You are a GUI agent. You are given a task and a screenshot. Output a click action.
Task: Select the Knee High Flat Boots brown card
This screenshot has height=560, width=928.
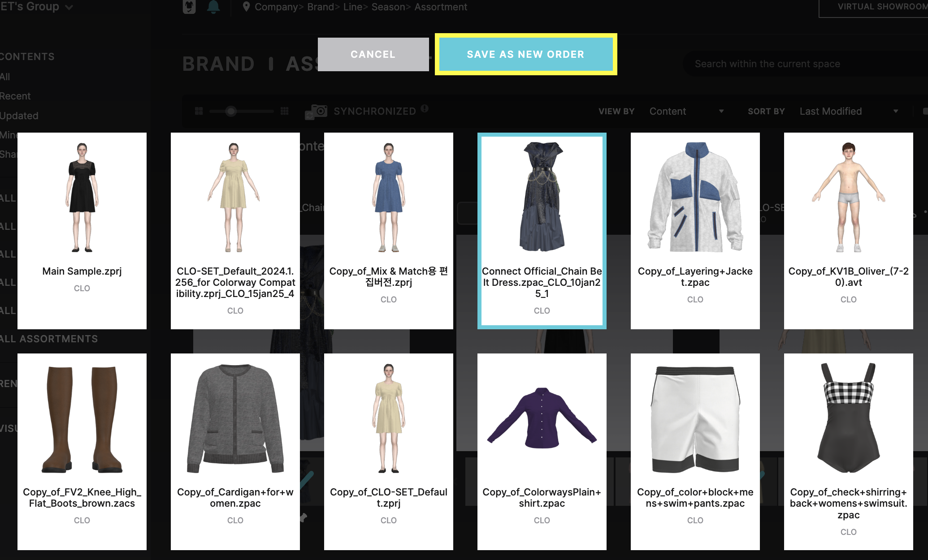[82, 452]
